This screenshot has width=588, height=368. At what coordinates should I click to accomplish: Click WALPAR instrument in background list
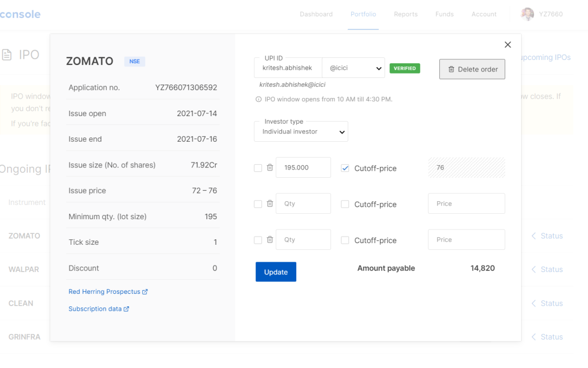(23, 269)
